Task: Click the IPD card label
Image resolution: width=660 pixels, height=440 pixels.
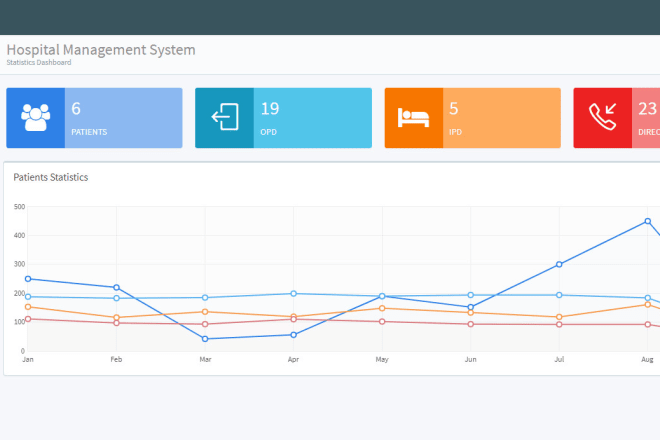Action: 455,132
